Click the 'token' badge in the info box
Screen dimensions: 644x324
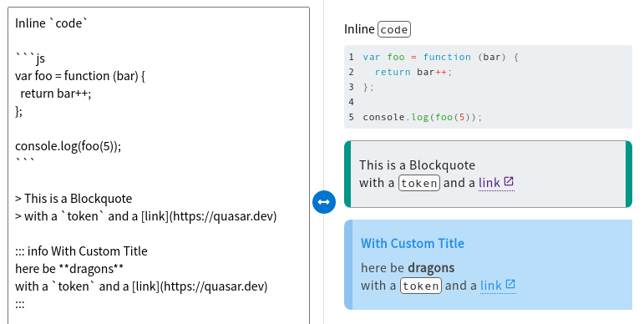421,286
